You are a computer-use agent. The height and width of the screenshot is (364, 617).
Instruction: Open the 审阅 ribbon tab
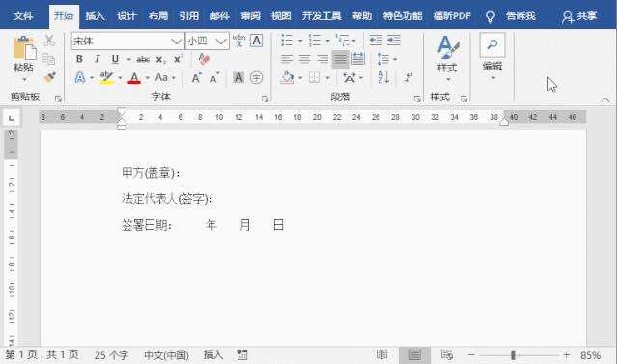[251, 16]
